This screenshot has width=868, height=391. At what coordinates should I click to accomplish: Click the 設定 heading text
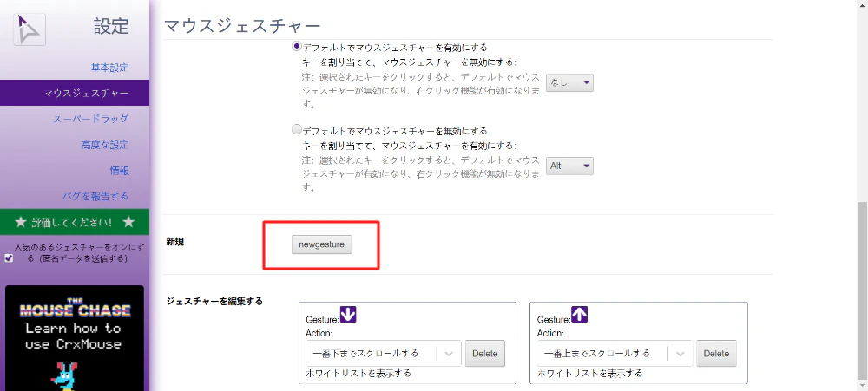pyautogui.click(x=111, y=26)
